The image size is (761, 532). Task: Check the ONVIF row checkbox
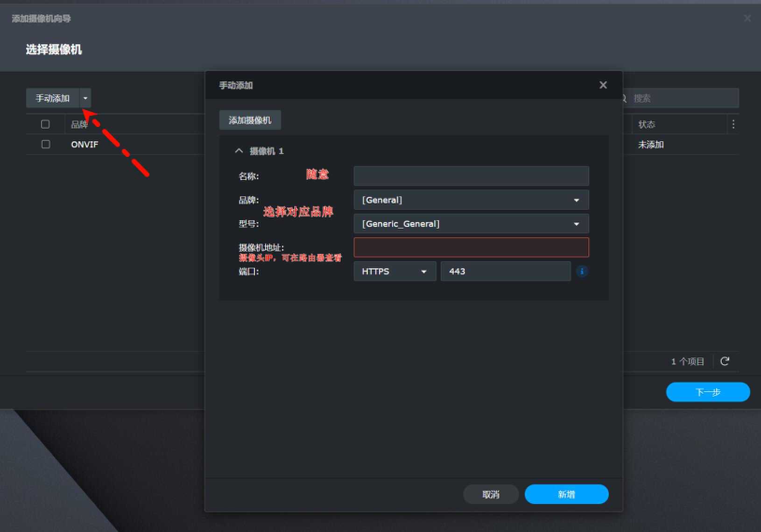click(45, 144)
